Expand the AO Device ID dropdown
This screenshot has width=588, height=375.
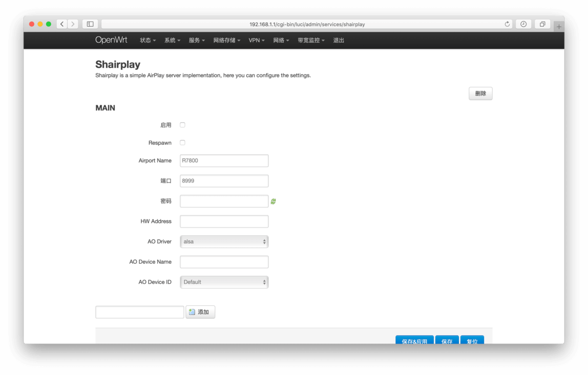point(224,282)
